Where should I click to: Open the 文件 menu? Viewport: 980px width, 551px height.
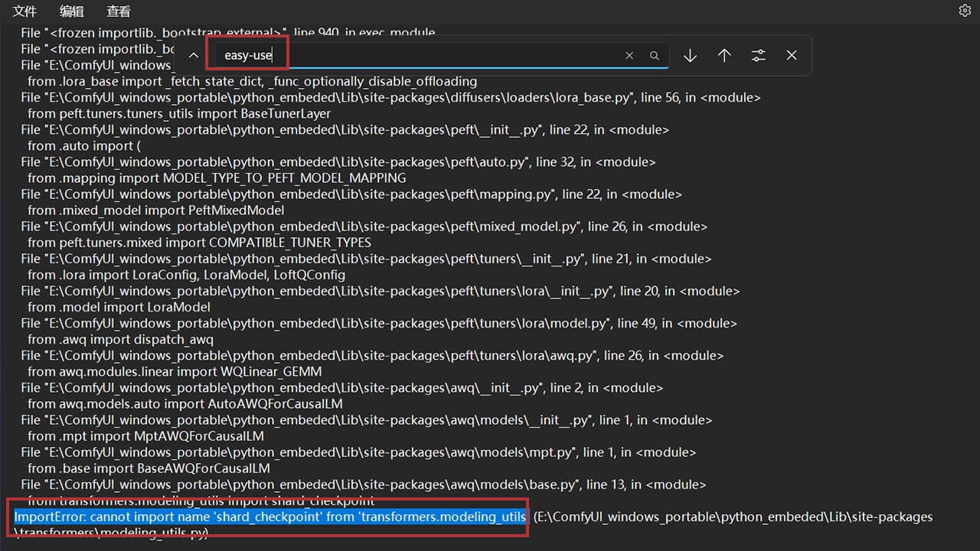(24, 11)
